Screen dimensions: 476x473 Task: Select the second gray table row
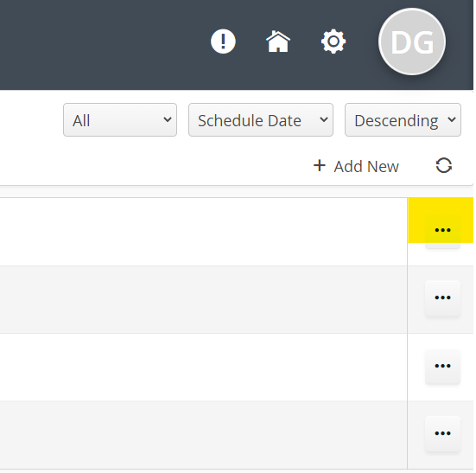pyautogui.click(x=203, y=299)
